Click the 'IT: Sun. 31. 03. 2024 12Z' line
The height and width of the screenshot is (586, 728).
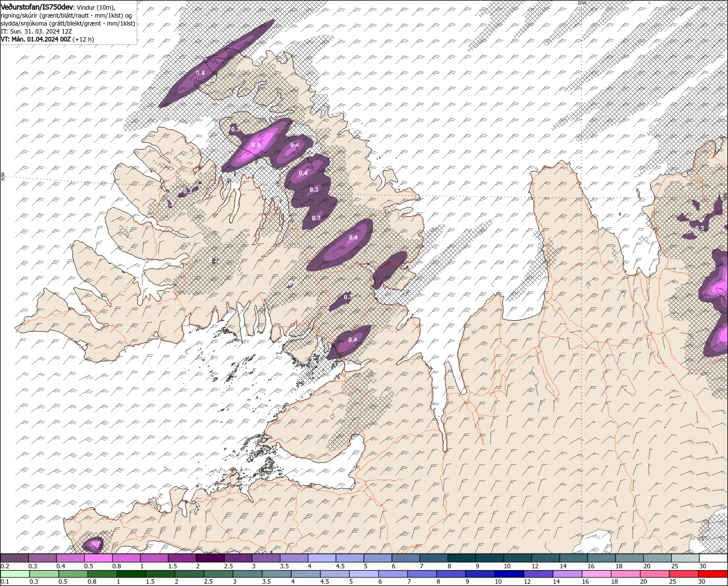click(x=35, y=31)
